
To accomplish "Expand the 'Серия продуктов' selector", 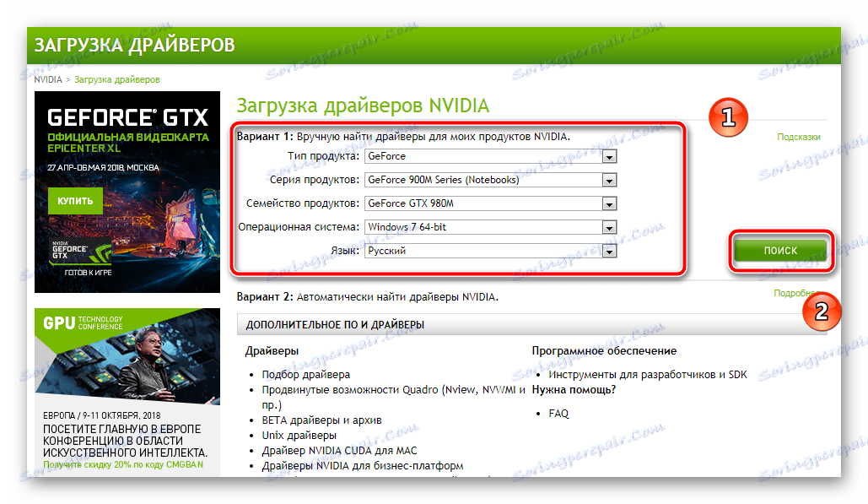I will pyautogui.click(x=609, y=180).
